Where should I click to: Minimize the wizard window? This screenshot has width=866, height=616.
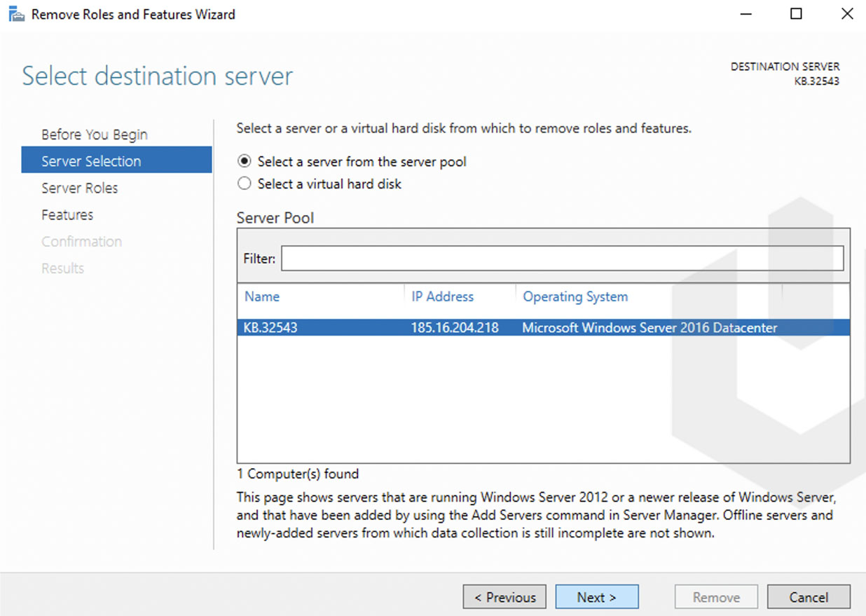tap(745, 13)
